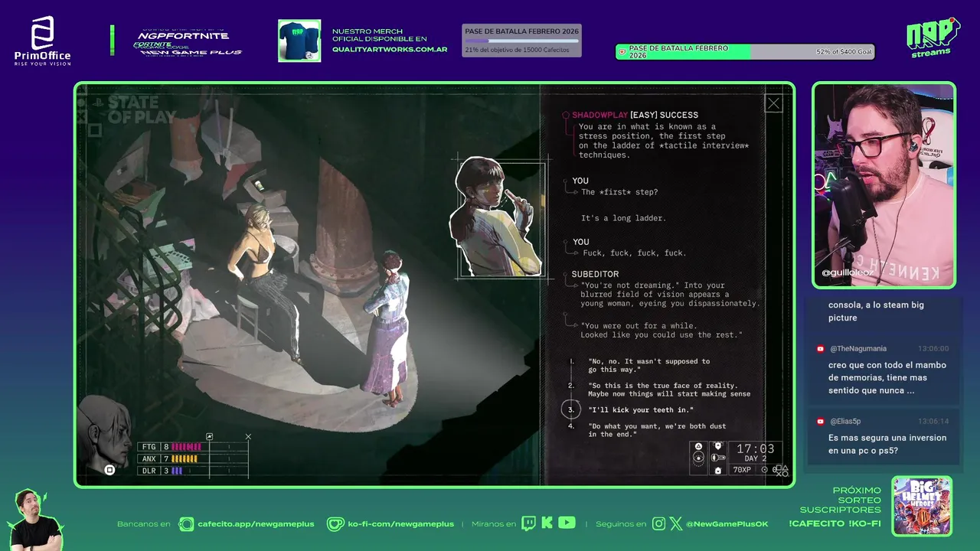Click the YouTube icon in the footer

567,523
